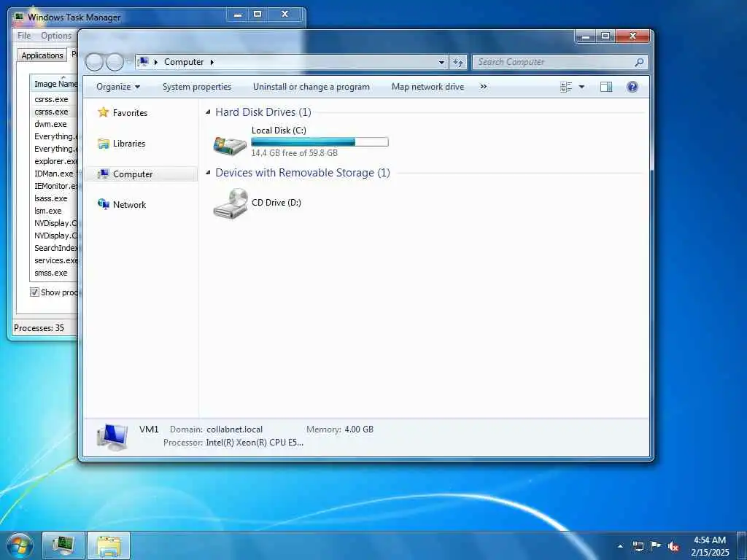This screenshot has height=560, width=747.
Task: Click the network status tray icon
Action: [x=638, y=546]
